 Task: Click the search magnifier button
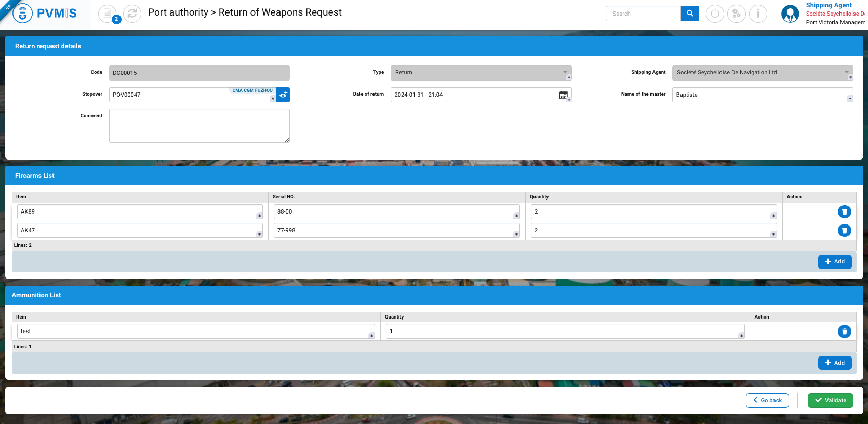coord(689,14)
